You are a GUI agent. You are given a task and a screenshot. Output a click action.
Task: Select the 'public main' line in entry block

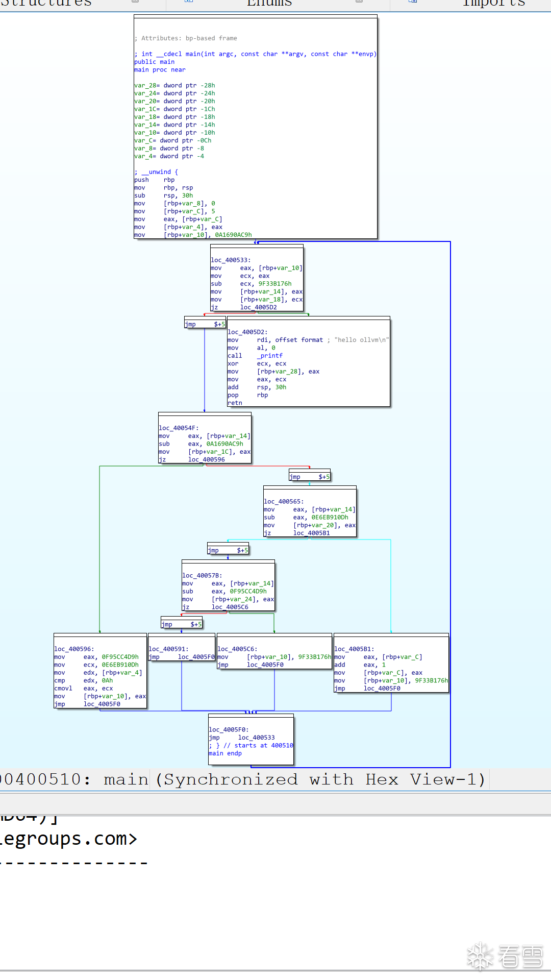[x=155, y=62]
